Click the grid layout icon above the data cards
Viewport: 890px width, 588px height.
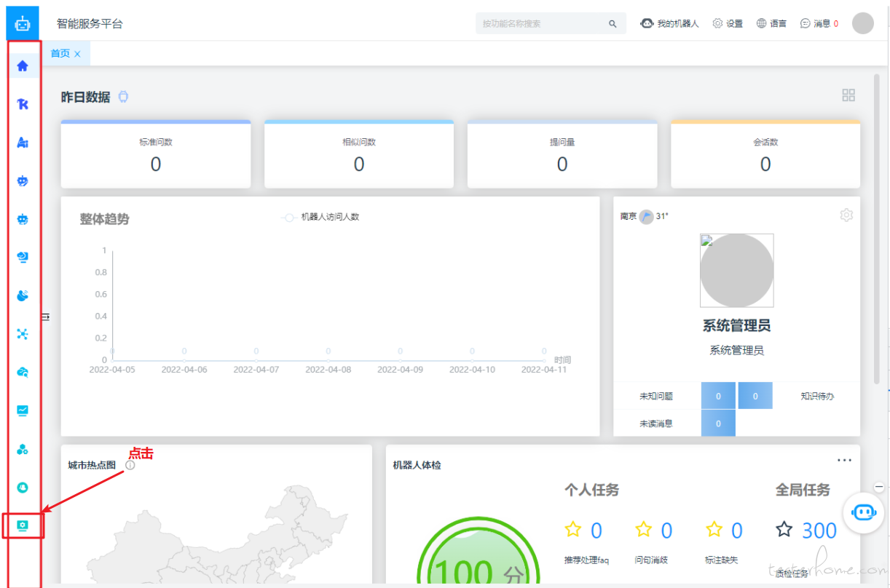pos(848,95)
